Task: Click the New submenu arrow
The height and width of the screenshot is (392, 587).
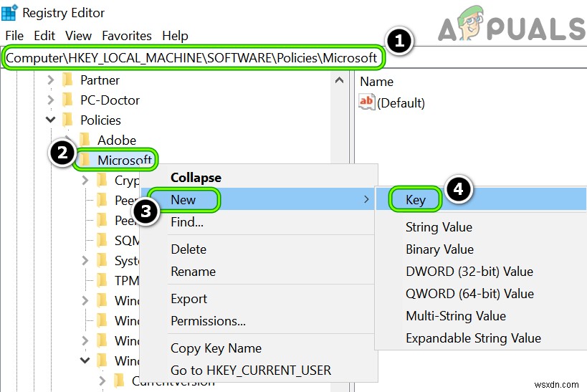Action: pyautogui.click(x=366, y=199)
